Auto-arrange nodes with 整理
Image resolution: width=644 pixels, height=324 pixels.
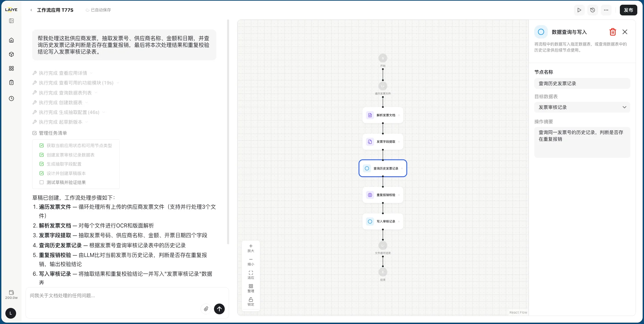tap(251, 288)
